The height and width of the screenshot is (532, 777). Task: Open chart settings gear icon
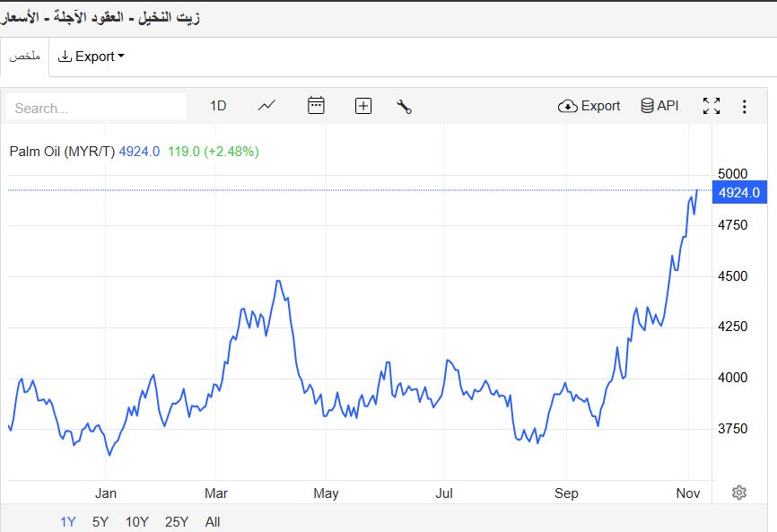(739, 492)
